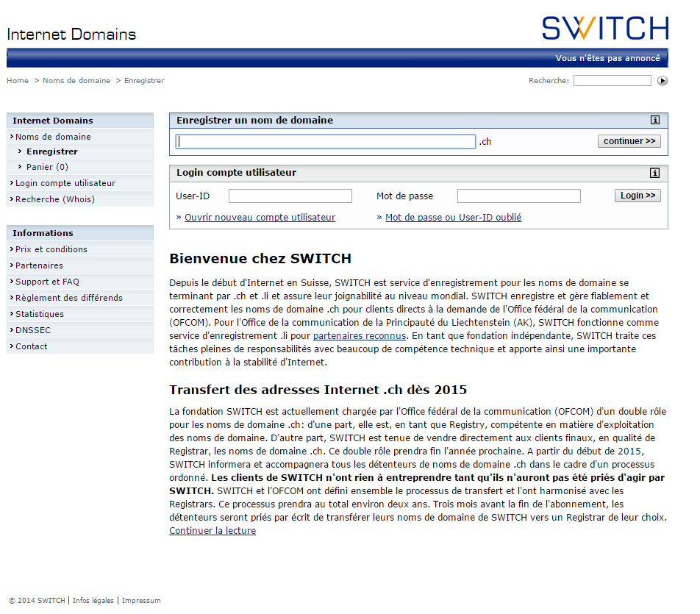Click the continuer >> button
Viewport: 700px width, 614px height.
(x=629, y=141)
